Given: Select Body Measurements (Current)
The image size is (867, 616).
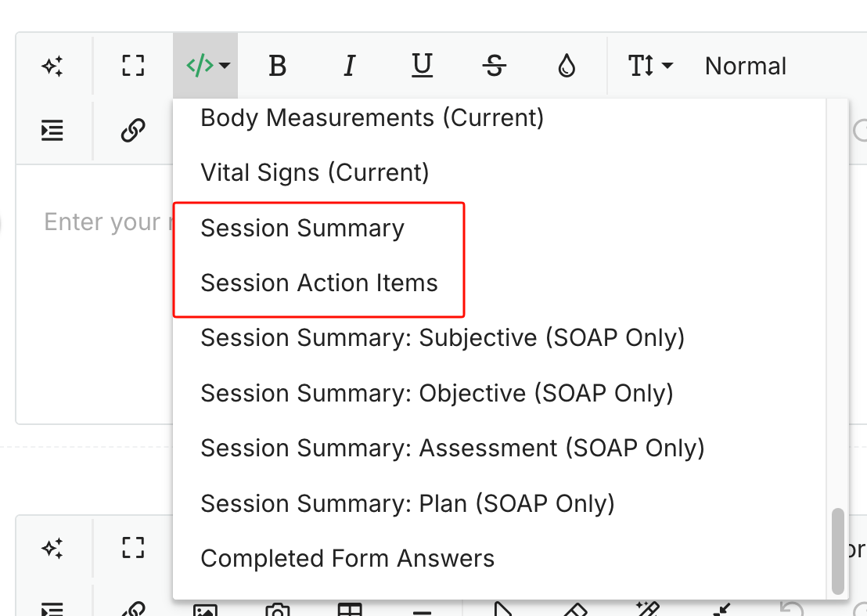Looking at the screenshot, I should [x=372, y=117].
